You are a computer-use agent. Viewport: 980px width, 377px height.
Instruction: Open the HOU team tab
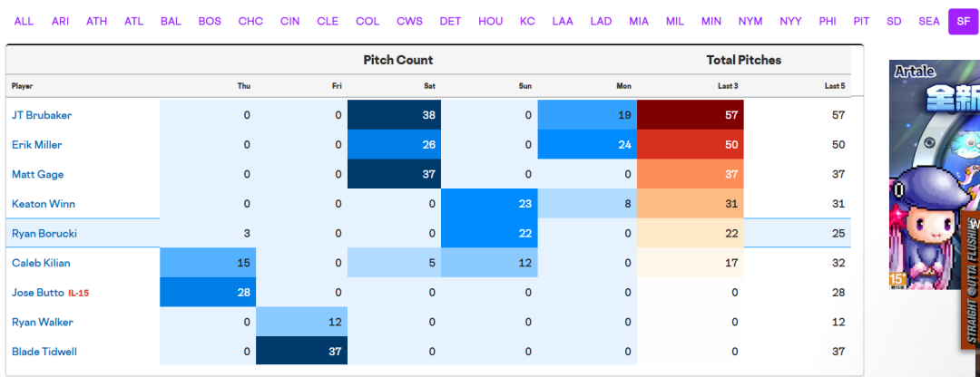(x=490, y=21)
